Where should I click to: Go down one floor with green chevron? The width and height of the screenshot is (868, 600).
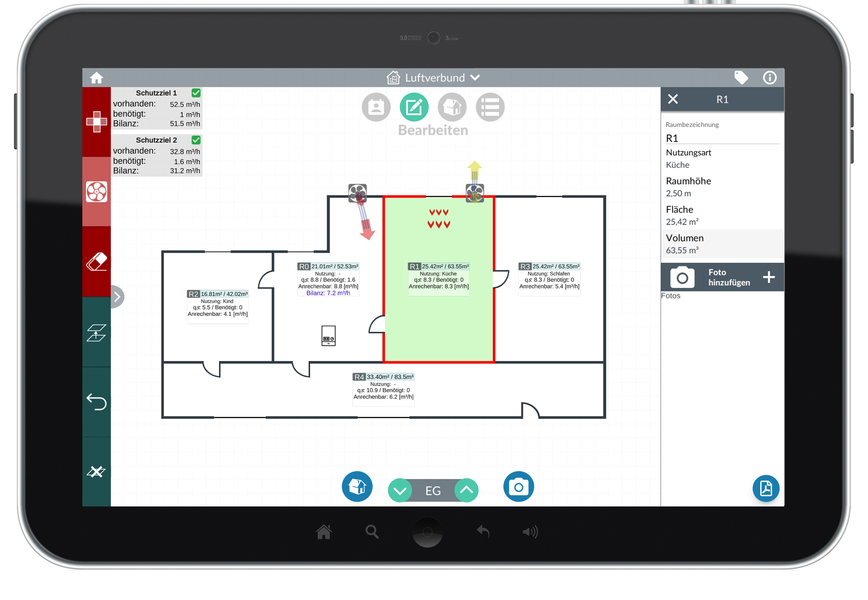(400, 490)
